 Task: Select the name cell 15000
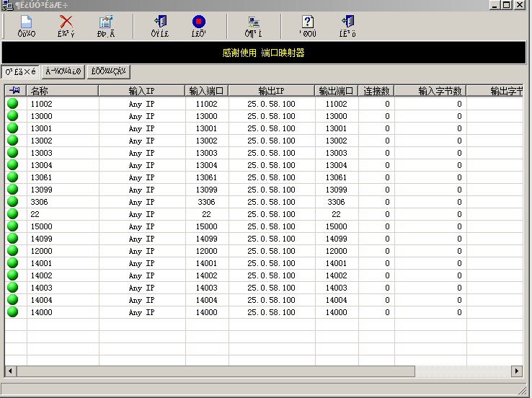click(x=41, y=226)
